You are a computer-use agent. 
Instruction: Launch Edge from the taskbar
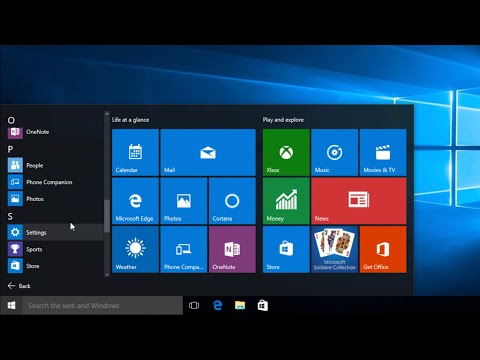click(x=217, y=305)
